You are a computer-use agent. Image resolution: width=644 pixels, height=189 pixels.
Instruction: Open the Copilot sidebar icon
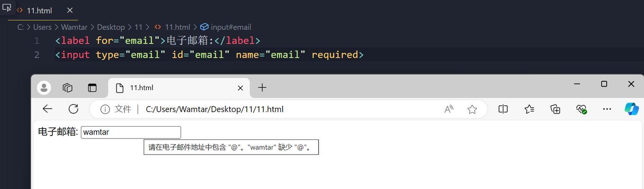pyautogui.click(x=632, y=109)
